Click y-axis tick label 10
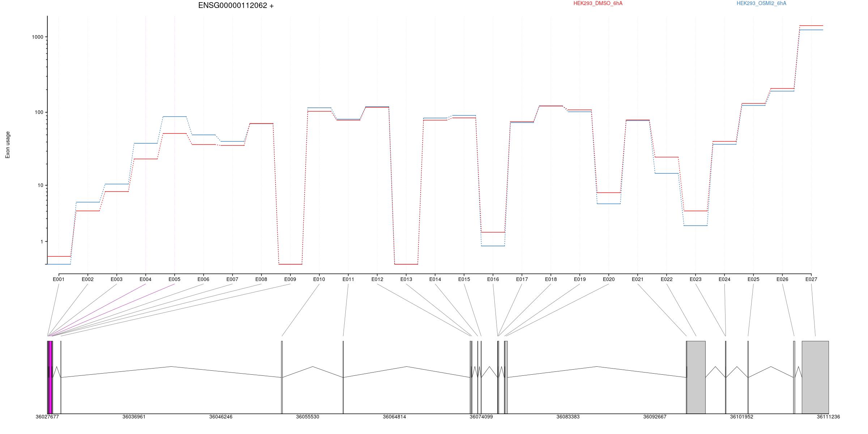This screenshot has height=434, width=868. point(41,185)
